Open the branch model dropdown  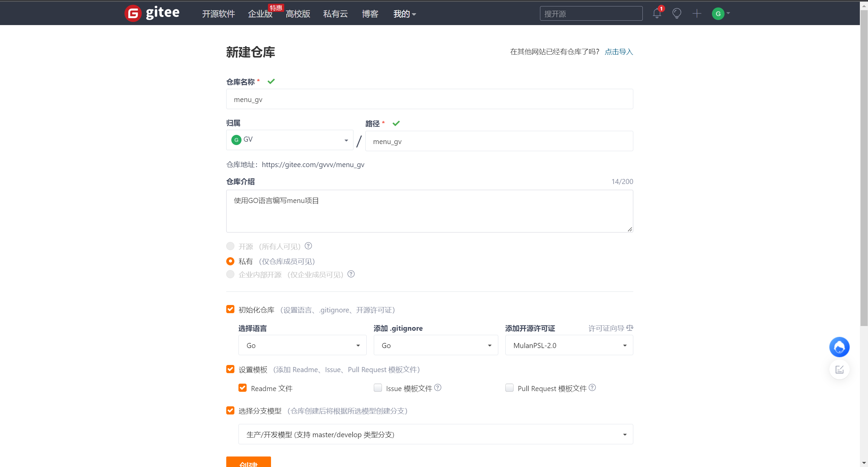coord(436,434)
